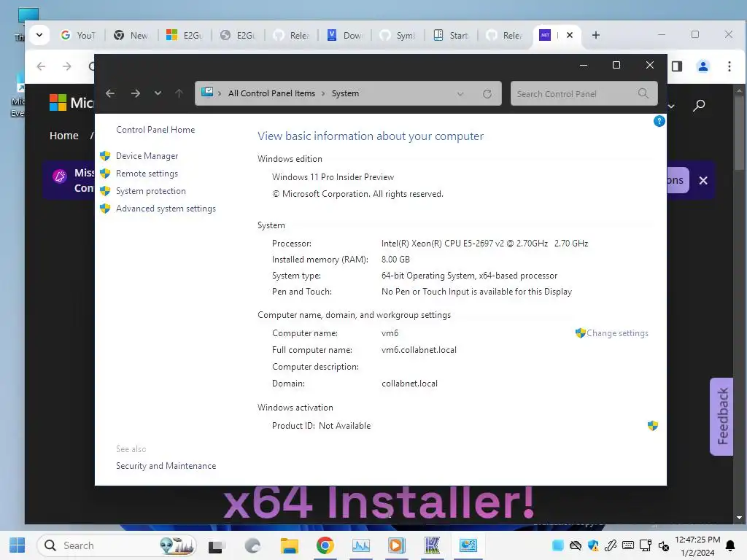Open File Explorer from taskbar
The image size is (747, 560).
pyautogui.click(x=289, y=545)
